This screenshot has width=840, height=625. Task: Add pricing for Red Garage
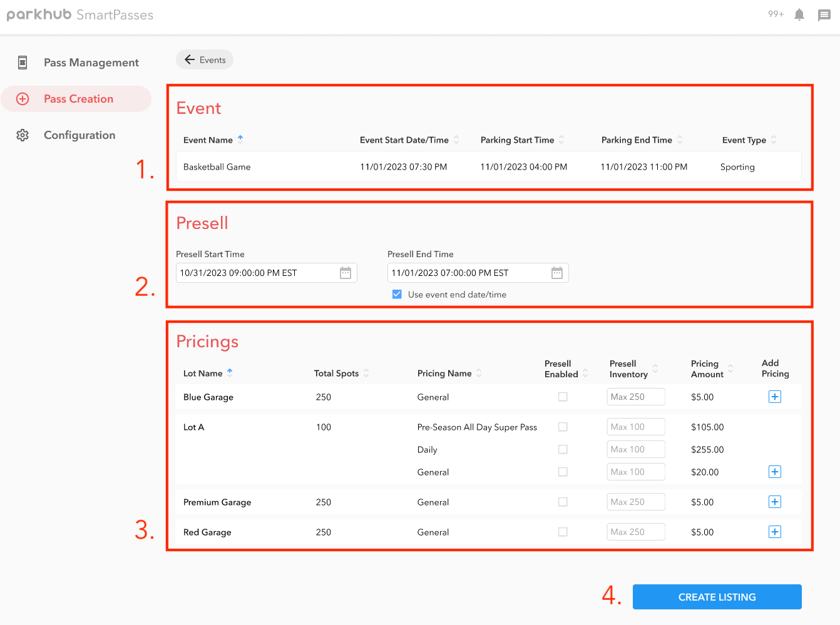[775, 532]
